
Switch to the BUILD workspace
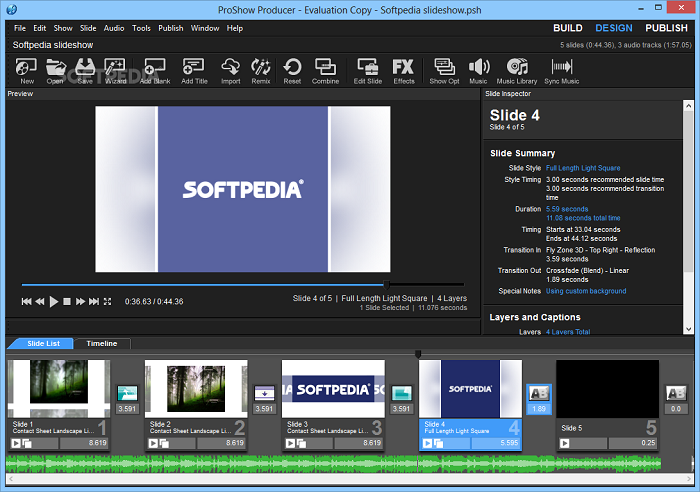tap(568, 28)
